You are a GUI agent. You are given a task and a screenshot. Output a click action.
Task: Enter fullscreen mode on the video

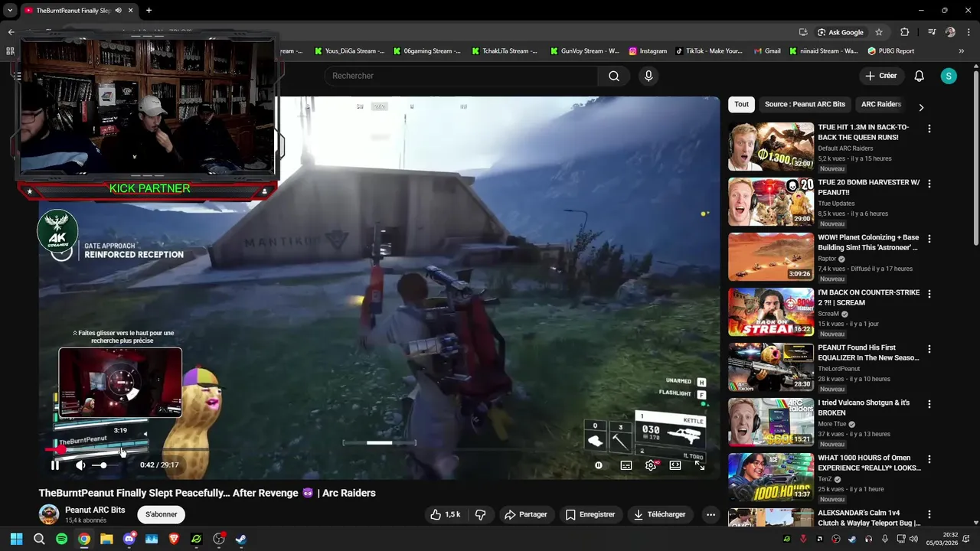(700, 465)
